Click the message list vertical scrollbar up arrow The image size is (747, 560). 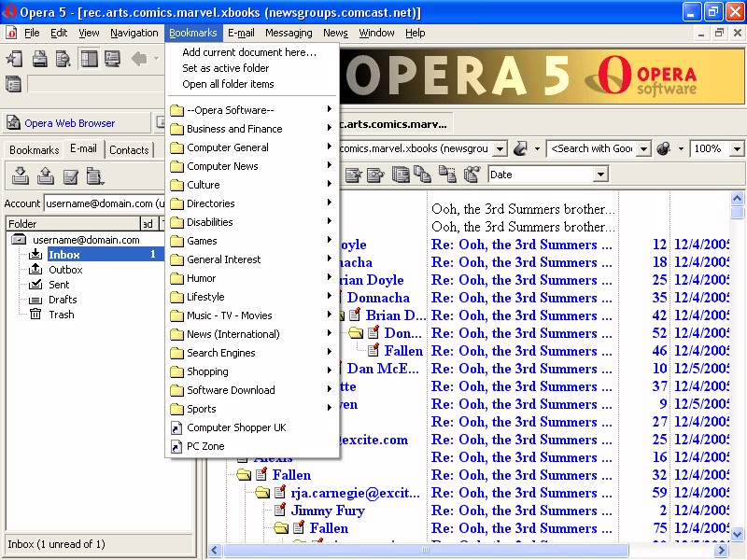(737, 198)
